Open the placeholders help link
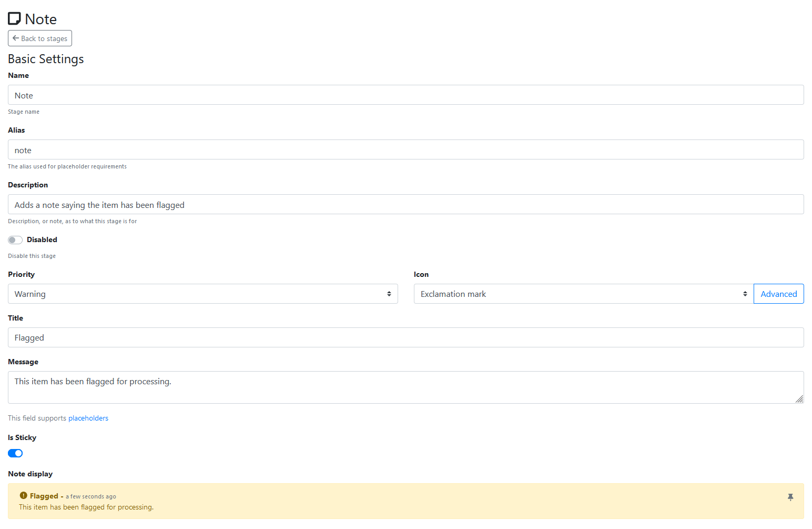This screenshot has width=812, height=529. 88,418
